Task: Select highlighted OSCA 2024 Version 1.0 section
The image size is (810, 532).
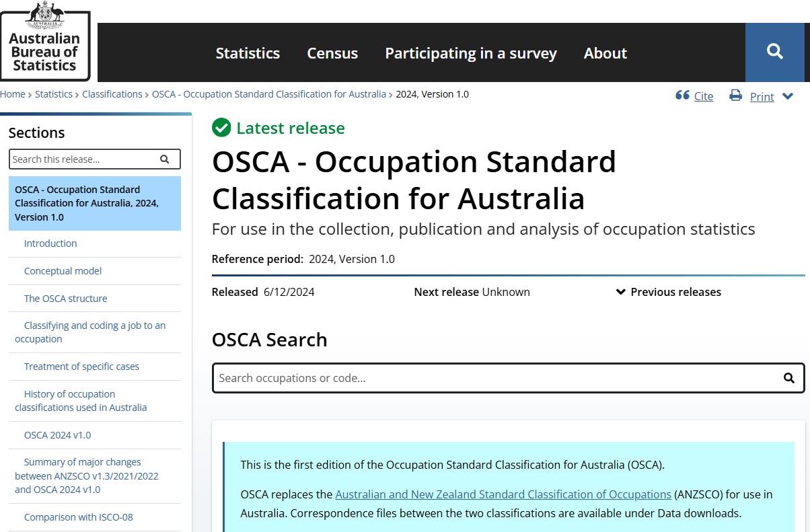Action: (95, 203)
